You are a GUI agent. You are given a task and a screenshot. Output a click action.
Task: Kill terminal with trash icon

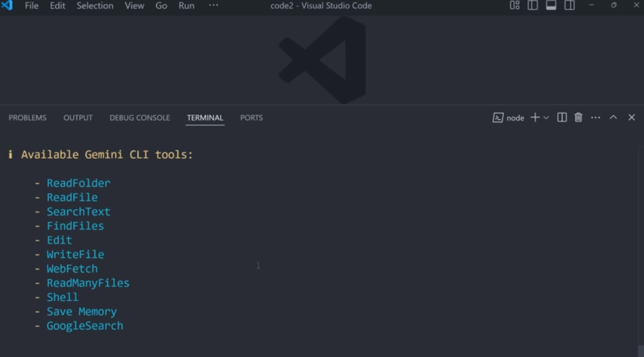point(579,117)
